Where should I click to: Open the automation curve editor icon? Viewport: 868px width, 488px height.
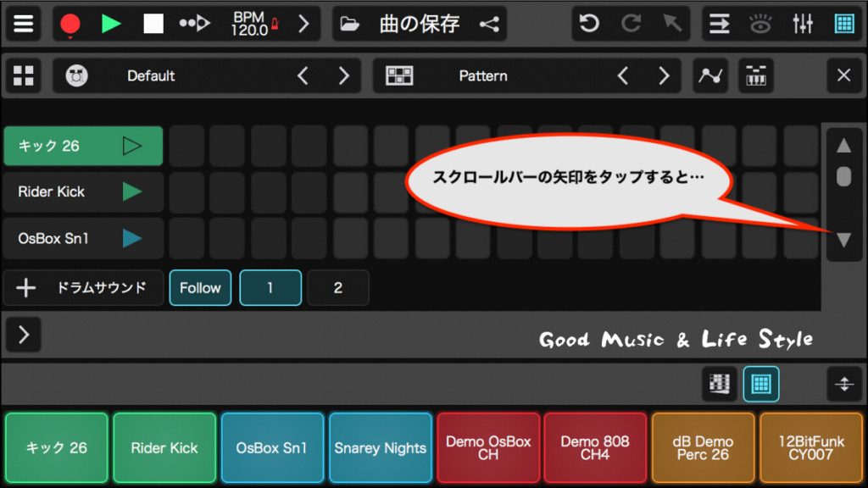click(x=710, y=75)
